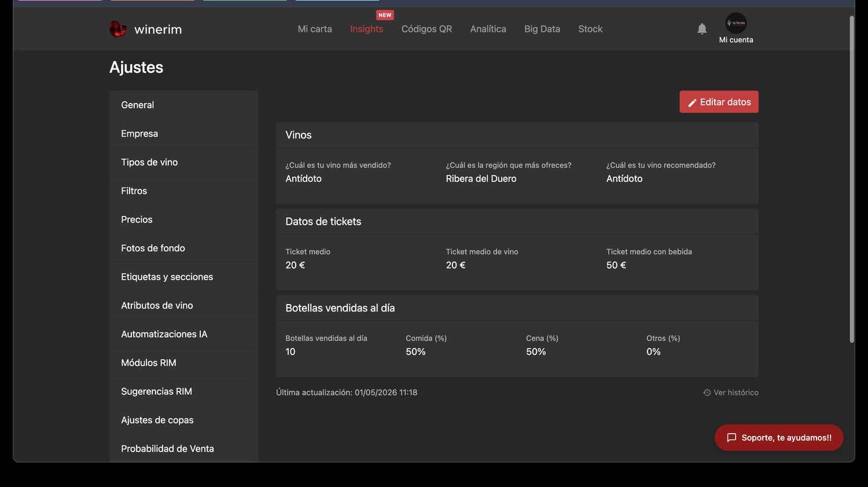Viewport: 868px width, 487px height.
Task: Click Botellas vendidas al día header
Action: click(x=340, y=308)
